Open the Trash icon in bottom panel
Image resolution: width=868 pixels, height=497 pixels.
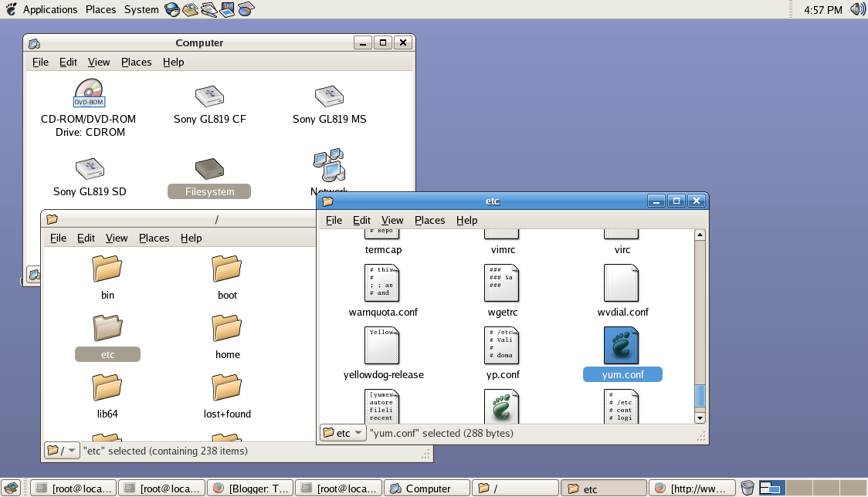[x=748, y=488]
